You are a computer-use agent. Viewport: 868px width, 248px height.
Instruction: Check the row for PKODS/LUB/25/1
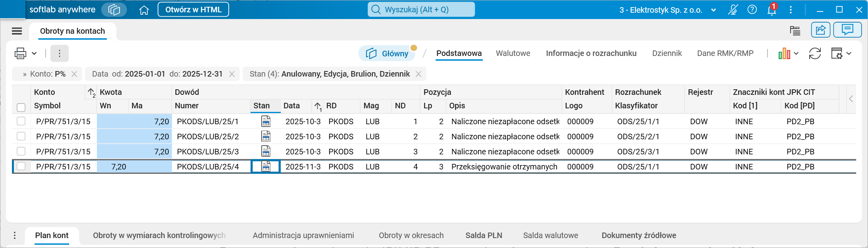click(21, 121)
